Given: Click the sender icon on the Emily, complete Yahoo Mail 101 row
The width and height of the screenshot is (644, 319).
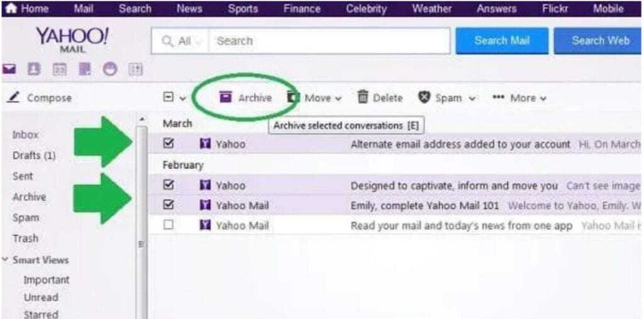Looking at the screenshot, I should pyautogui.click(x=205, y=204).
